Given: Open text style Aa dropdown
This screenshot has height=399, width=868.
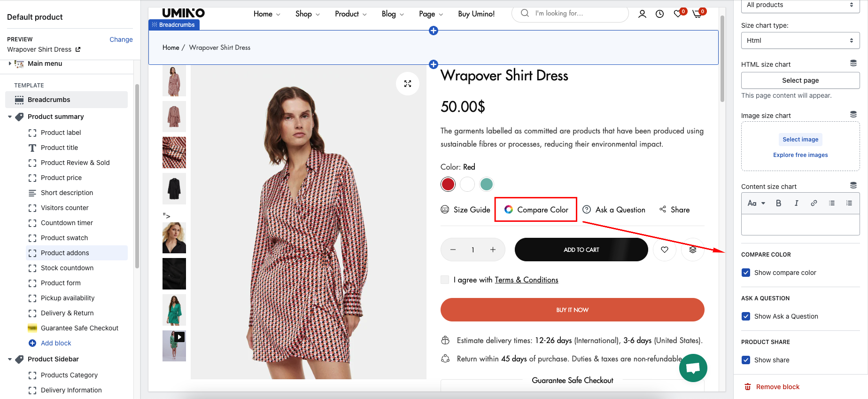Looking at the screenshot, I should click(x=756, y=203).
